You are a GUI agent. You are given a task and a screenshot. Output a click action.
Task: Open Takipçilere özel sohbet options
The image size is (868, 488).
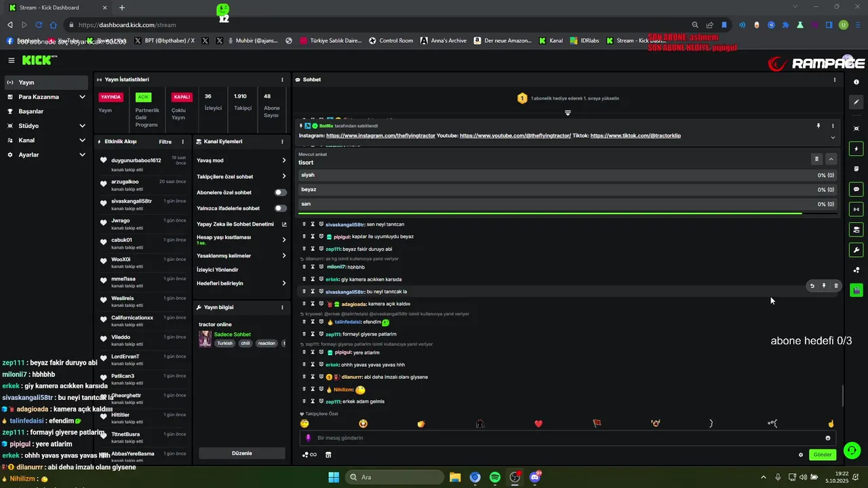click(x=241, y=177)
